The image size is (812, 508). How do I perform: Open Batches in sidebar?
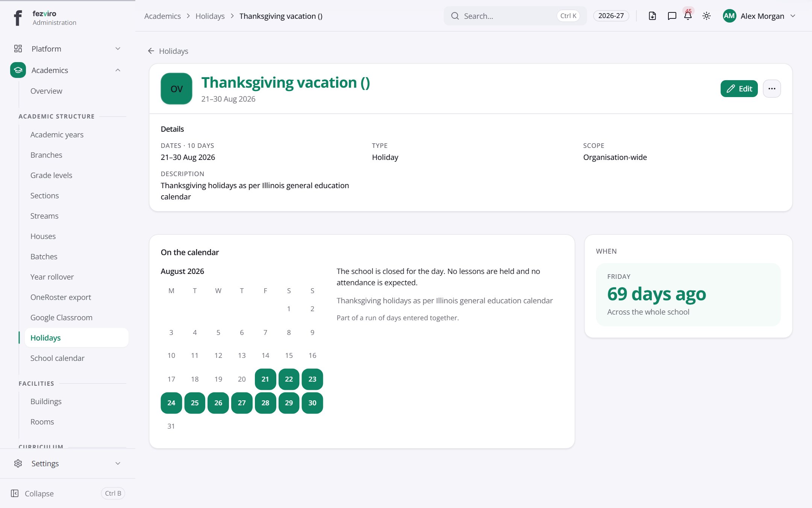(x=44, y=256)
